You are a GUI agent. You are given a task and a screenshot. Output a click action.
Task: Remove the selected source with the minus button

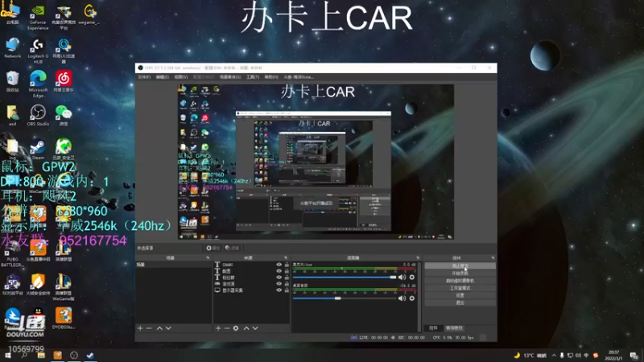pos(227,328)
